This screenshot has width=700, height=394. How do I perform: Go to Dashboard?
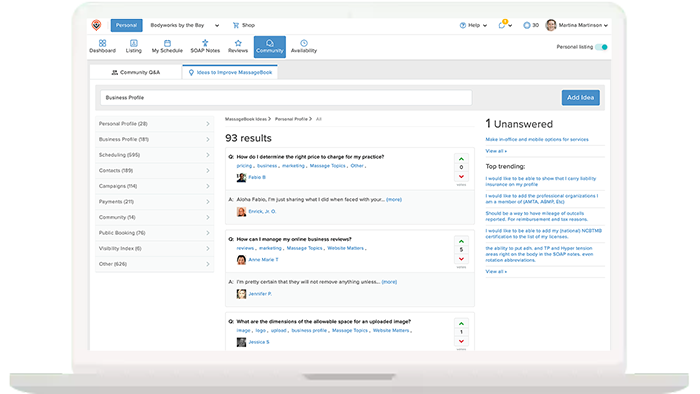point(102,46)
